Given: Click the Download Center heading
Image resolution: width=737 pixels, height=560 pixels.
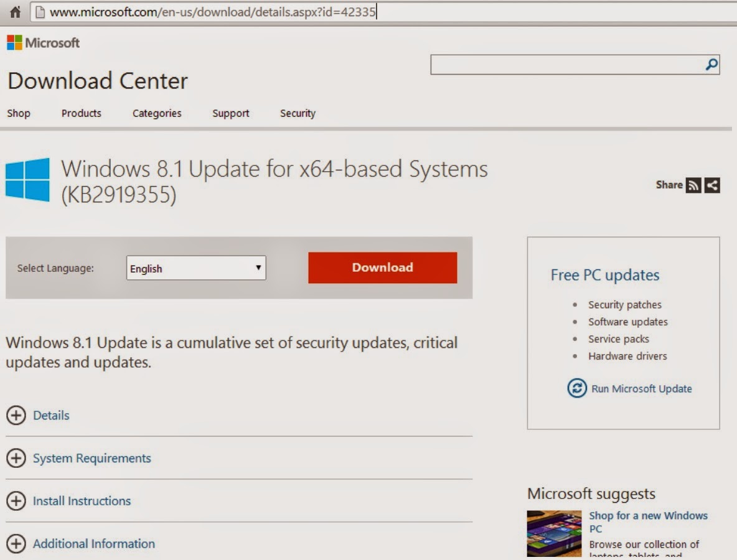Looking at the screenshot, I should (x=98, y=81).
